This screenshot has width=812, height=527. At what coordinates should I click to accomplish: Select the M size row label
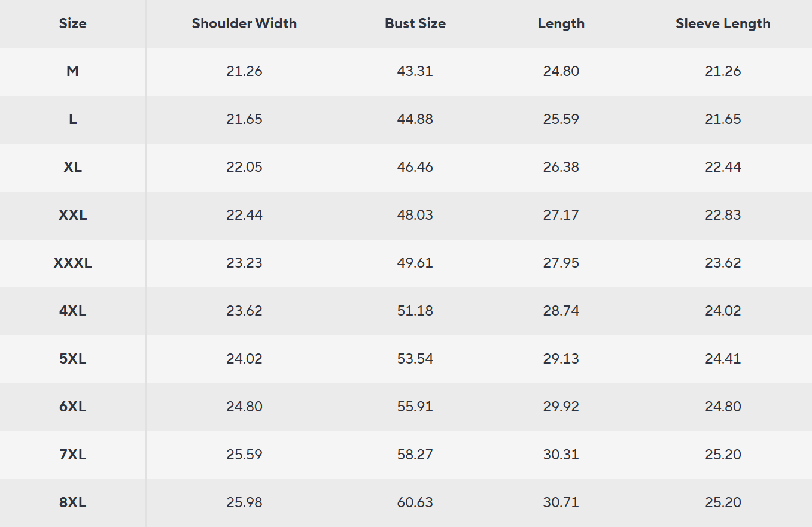72,71
